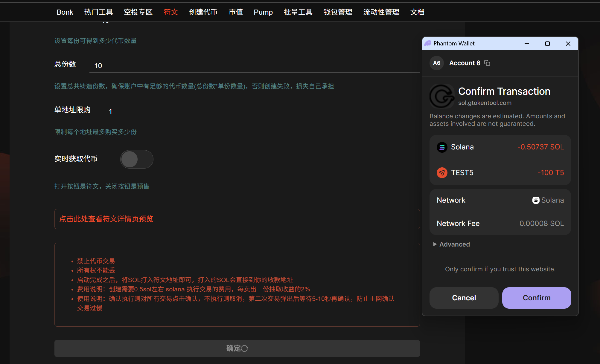Click the 单地址限购 input field
This screenshot has height=364, width=600.
point(262,111)
